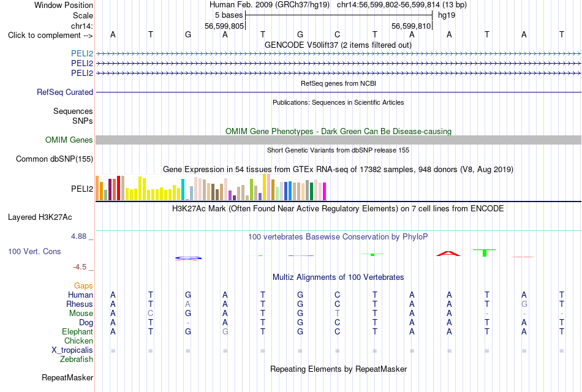Click the blue G PhyloP conservation glyph
Screen dimensions: 582x392
(188, 258)
